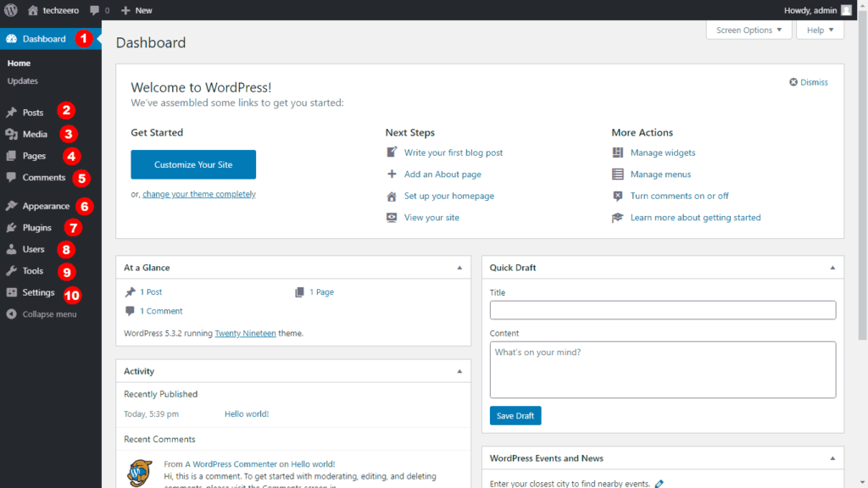Collapse the At a Glance panel
The width and height of the screenshot is (868, 488).
point(459,268)
